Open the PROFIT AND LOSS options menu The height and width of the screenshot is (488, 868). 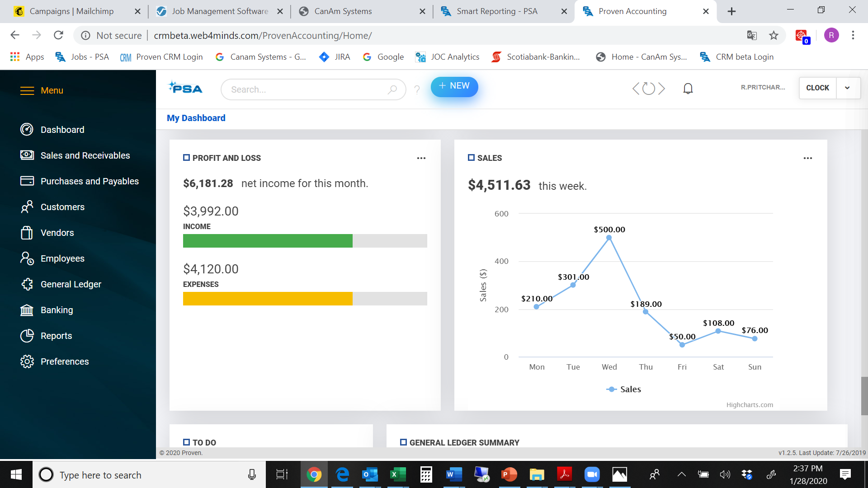[421, 158]
